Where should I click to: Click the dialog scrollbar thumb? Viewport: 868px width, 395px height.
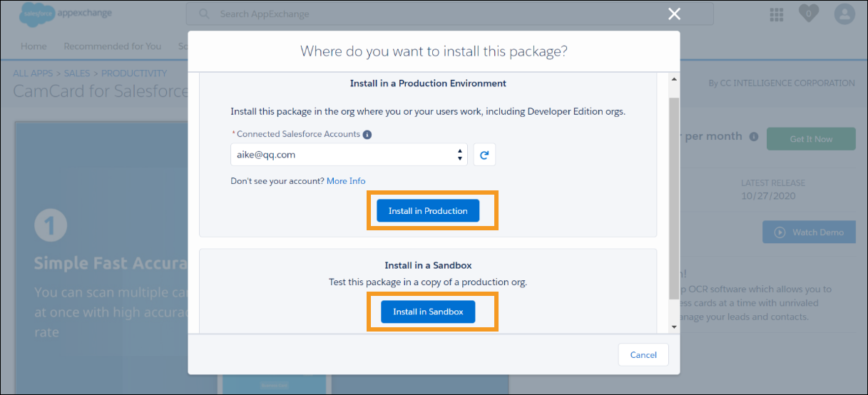click(x=674, y=198)
